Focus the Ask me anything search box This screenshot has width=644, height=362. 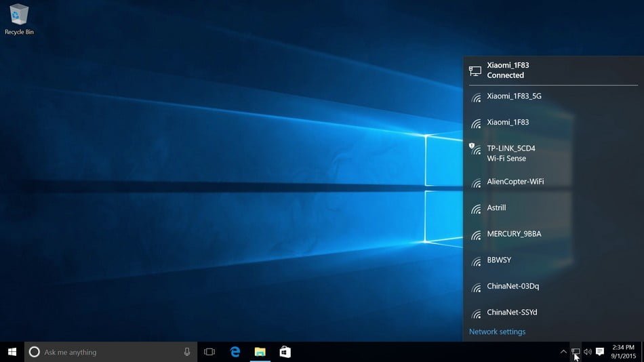[111, 352]
